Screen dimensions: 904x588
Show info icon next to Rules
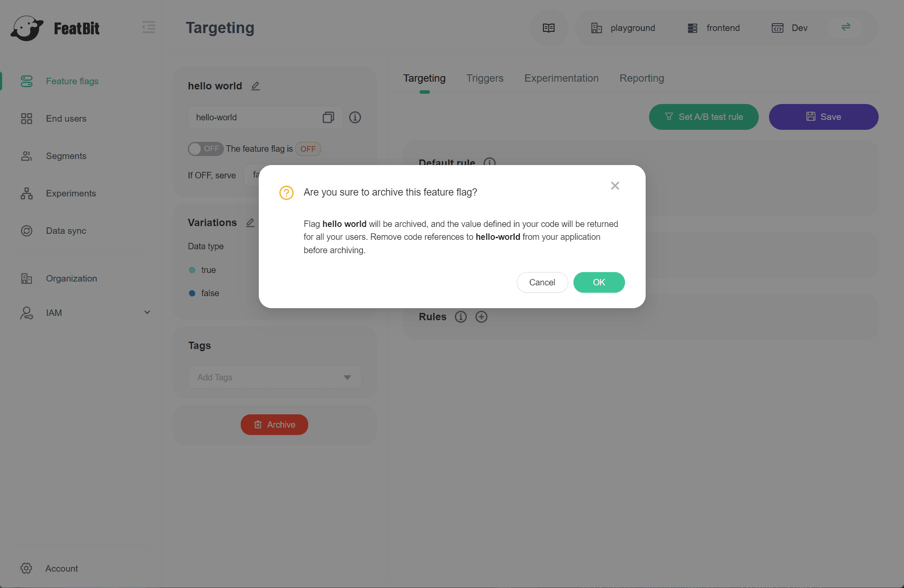(460, 317)
